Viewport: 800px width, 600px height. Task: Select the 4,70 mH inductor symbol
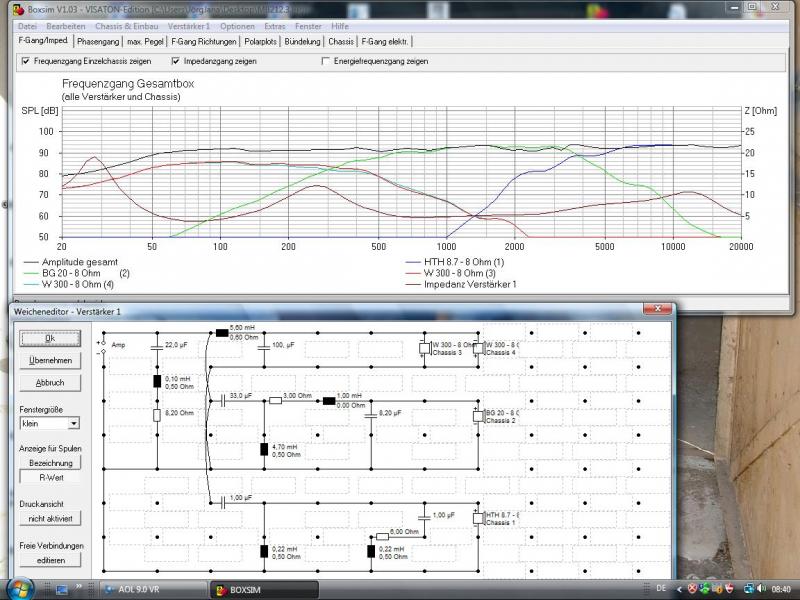264,449
